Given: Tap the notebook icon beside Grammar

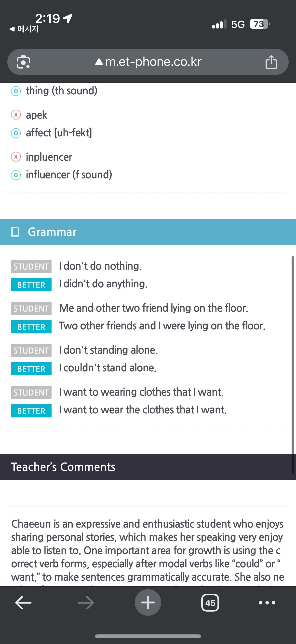Looking at the screenshot, I should (x=15, y=232).
